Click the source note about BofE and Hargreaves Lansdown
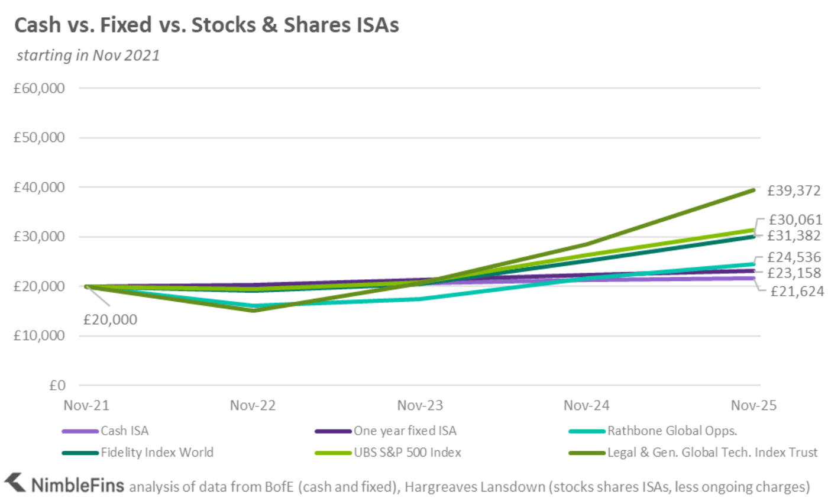Image resolution: width=828 pixels, height=504 pixels. point(470,487)
